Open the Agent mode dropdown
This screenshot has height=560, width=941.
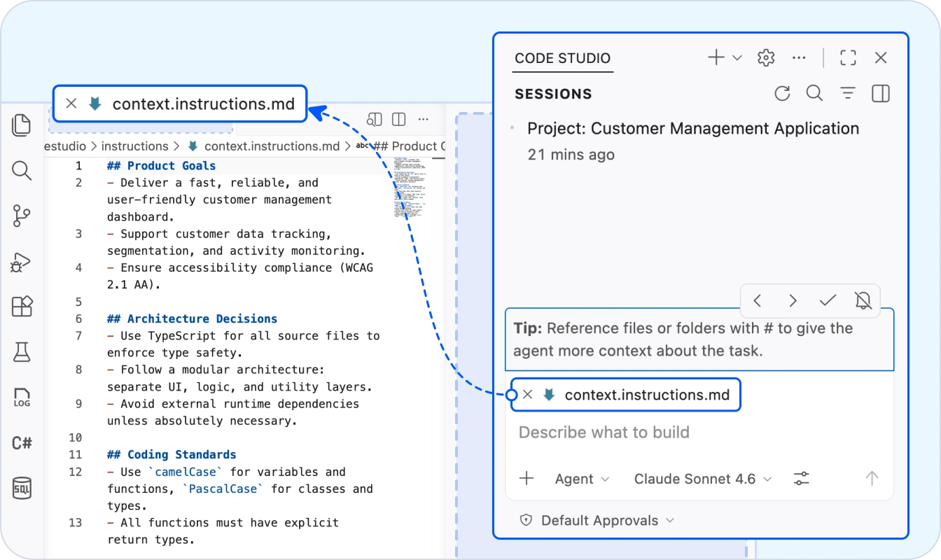point(582,479)
